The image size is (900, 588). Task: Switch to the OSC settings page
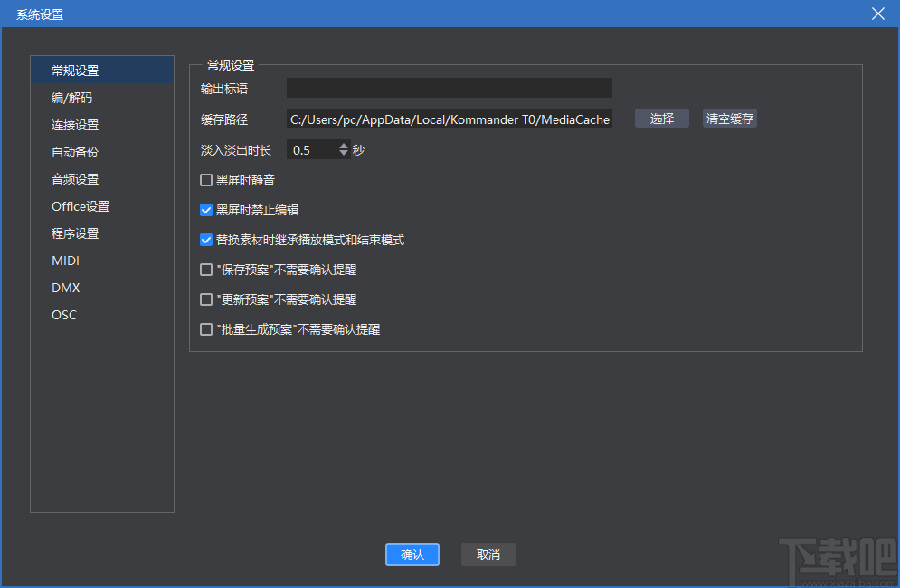coord(64,314)
